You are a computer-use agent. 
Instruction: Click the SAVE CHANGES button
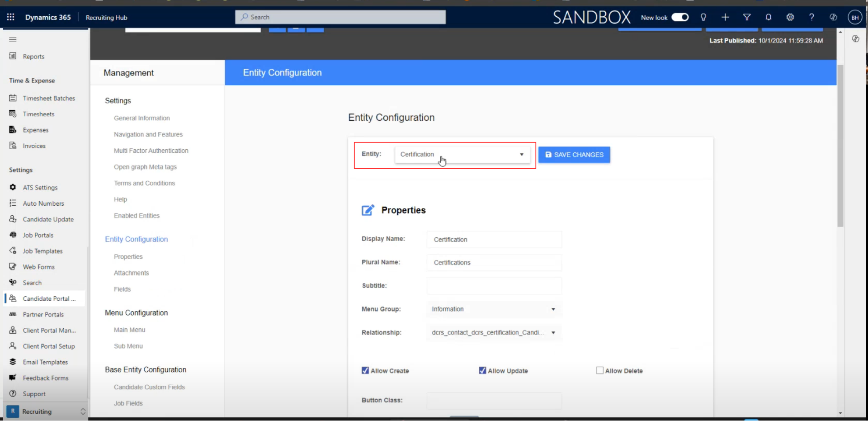coord(574,155)
